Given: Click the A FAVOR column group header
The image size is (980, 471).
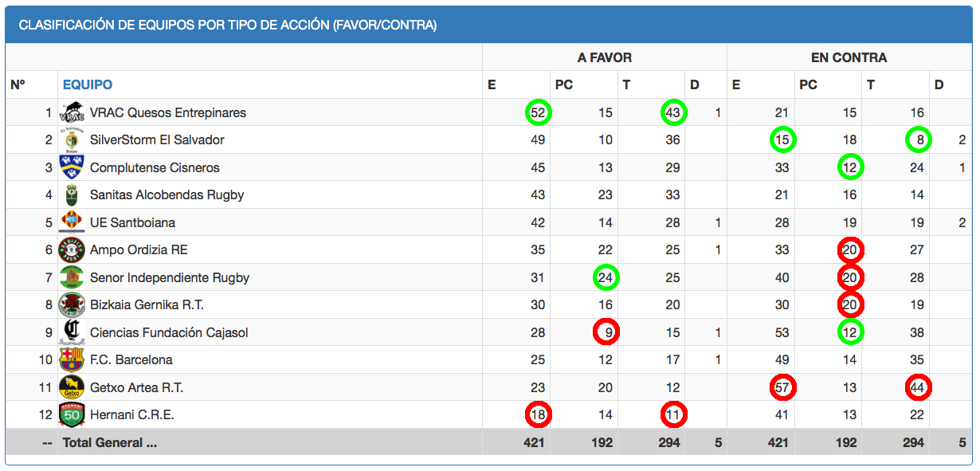Looking at the screenshot, I should [605, 57].
